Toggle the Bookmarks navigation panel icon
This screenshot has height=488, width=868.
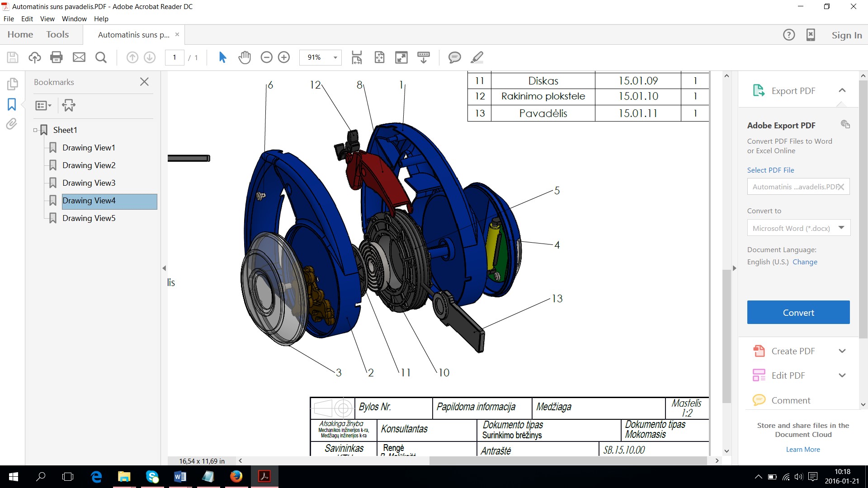tap(12, 104)
